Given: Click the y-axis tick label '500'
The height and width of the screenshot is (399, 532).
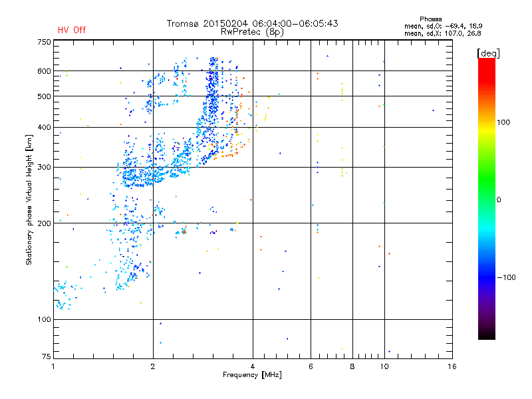Looking at the screenshot, I should coord(44,96).
